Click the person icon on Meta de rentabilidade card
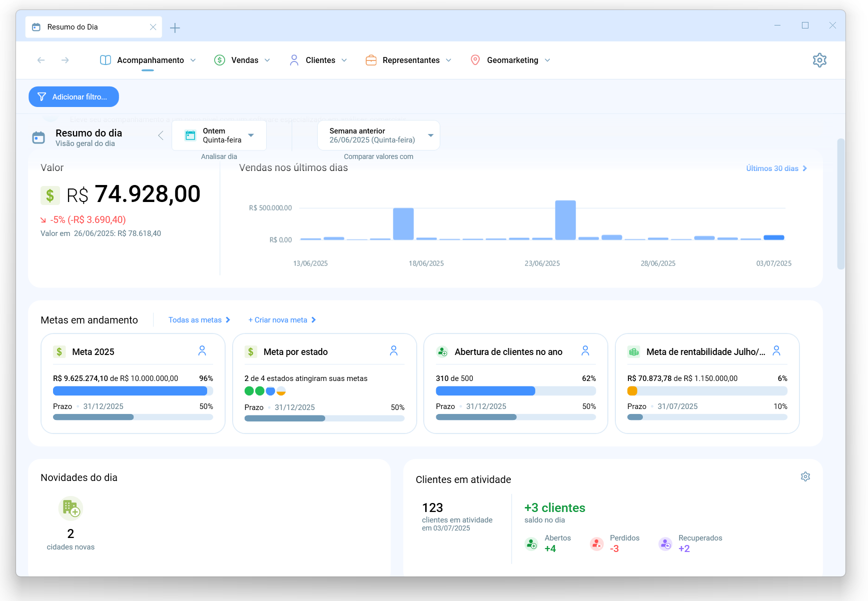868x601 pixels. (x=776, y=350)
